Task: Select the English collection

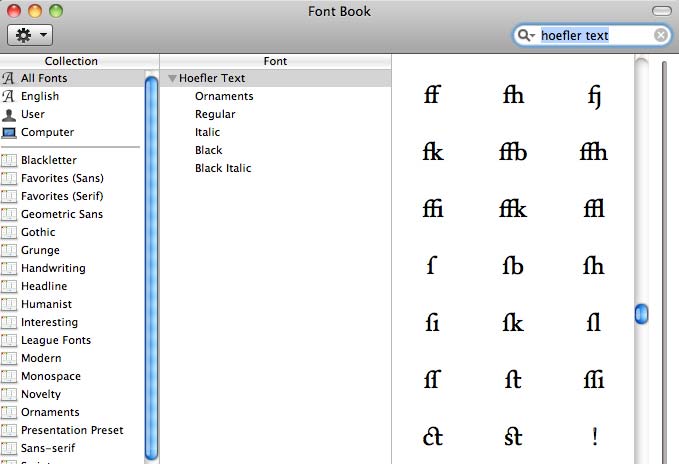Action: coord(72,96)
